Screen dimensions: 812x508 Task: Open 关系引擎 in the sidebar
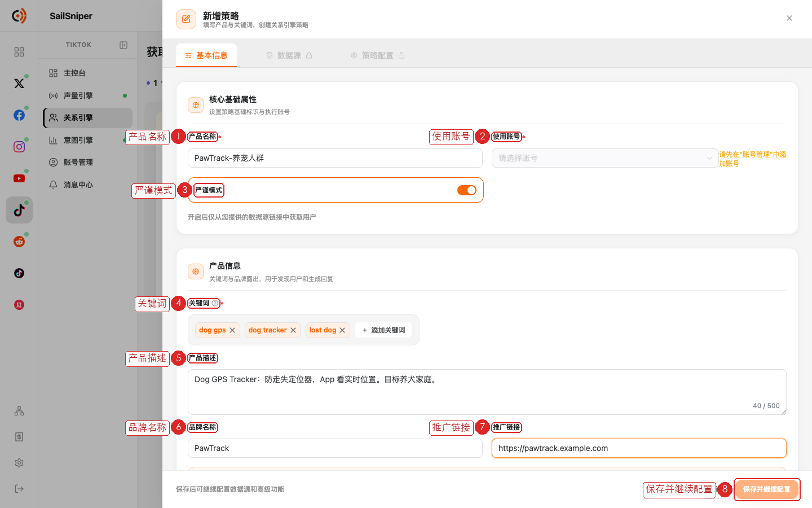88,118
